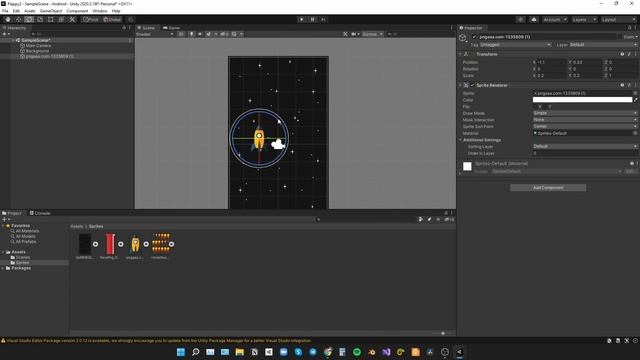Adjust the Project icon size slider
The width and height of the screenshot is (640, 360).
443,333
